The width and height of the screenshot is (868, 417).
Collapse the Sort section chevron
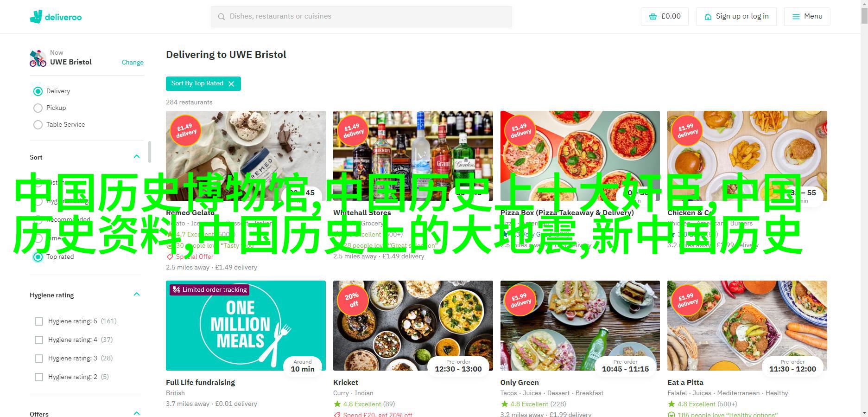pos(137,157)
